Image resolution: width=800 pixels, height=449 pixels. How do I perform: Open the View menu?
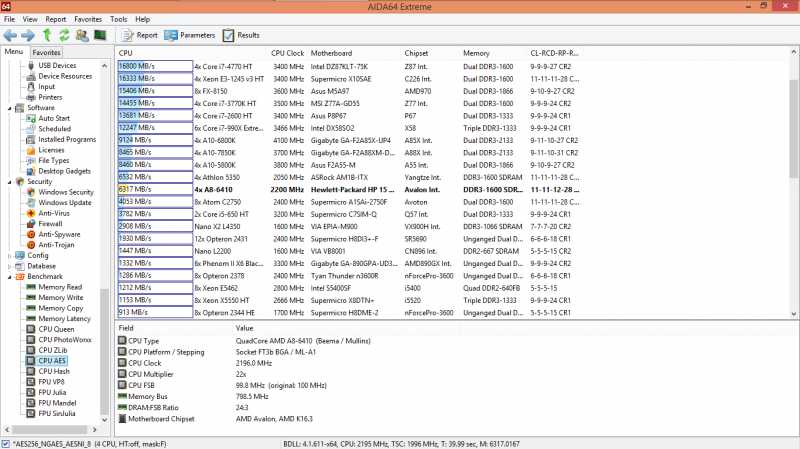[30, 19]
